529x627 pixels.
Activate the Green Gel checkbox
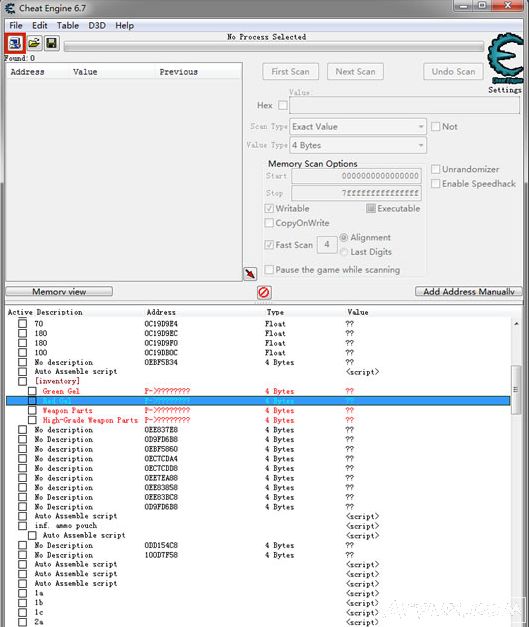pos(32,391)
